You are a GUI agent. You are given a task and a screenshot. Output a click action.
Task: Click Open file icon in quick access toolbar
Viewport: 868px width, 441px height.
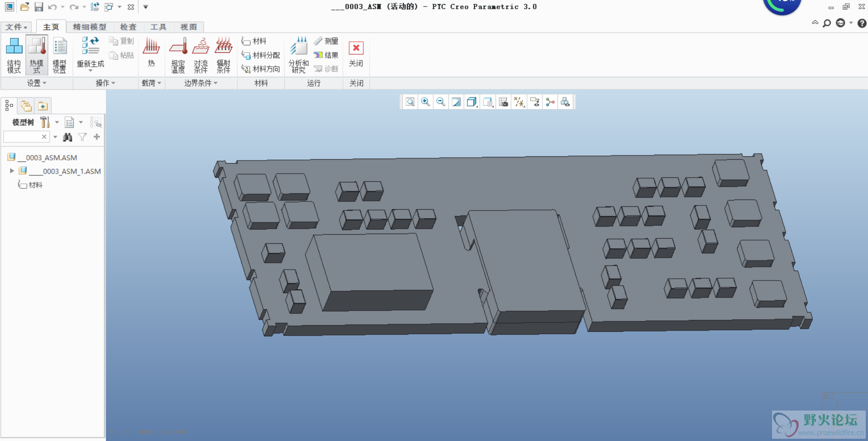[25, 7]
